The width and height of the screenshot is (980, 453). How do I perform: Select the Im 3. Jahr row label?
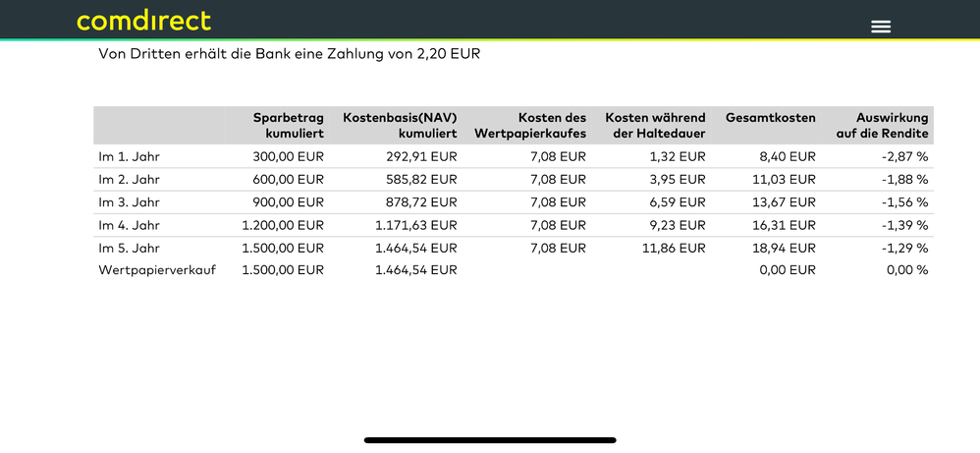coord(129,202)
